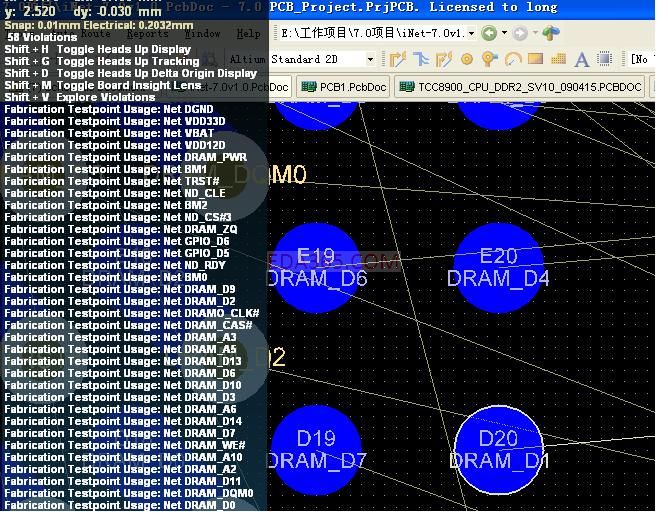Click the 'Net ND_RDY' violation row
The image size is (668, 523).
pyautogui.click(x=115, y=265)
